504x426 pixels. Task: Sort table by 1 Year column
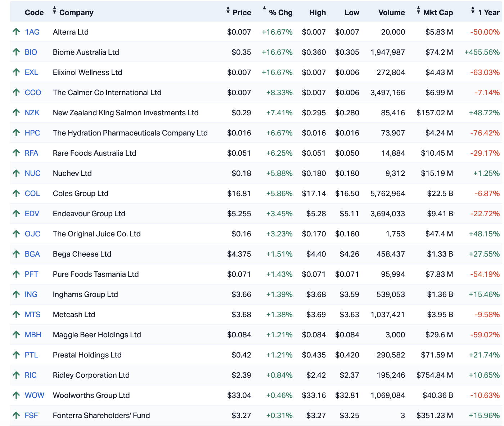coord(485,12)
